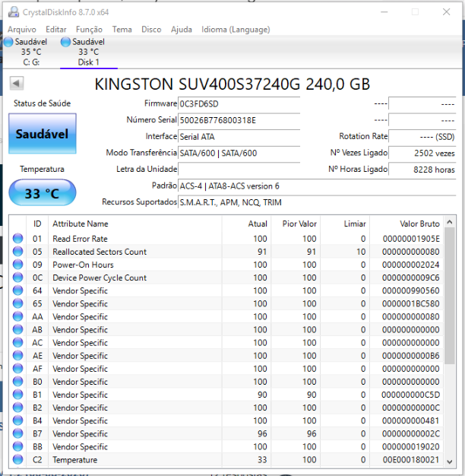Click status orb of attribute B1 row
465x476 pixels.
18,395
